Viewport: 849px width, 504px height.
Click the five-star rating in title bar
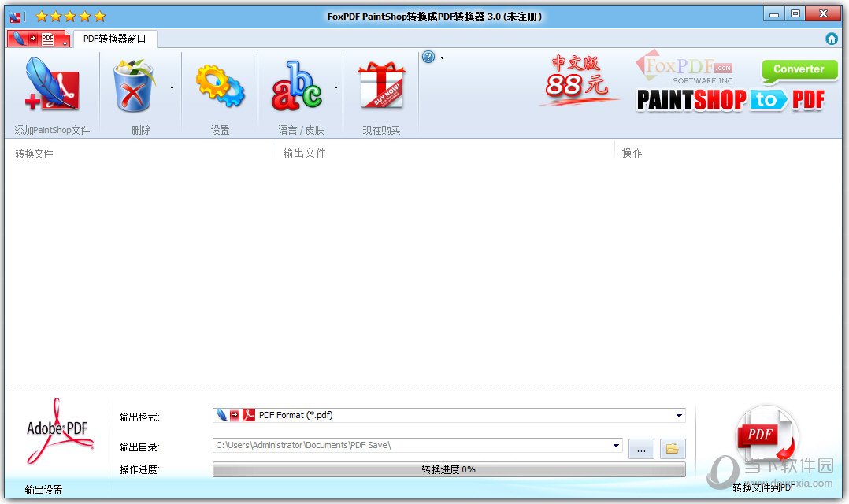[70, 17]
